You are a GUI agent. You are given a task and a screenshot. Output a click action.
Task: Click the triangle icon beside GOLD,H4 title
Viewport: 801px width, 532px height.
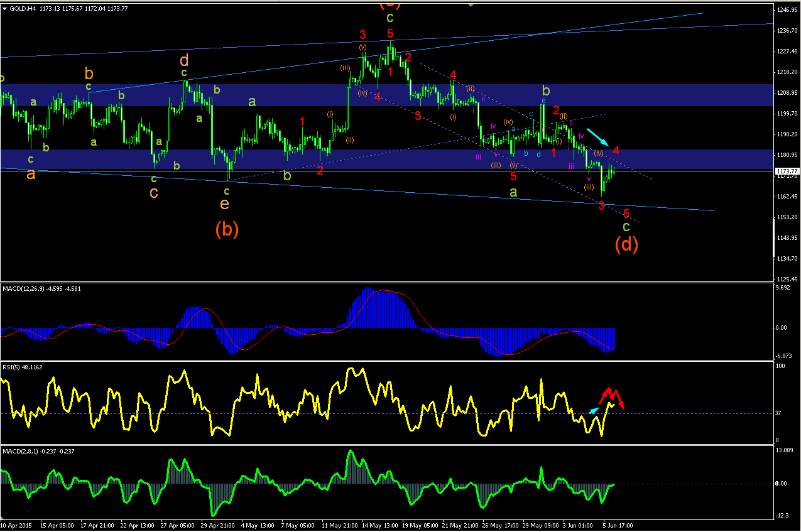pos(5,8)
